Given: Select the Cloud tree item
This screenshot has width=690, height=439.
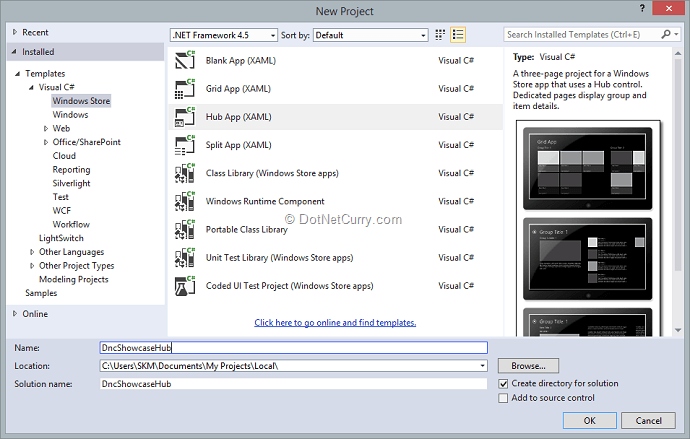Looking at the screenshot, I should [64, 156].
